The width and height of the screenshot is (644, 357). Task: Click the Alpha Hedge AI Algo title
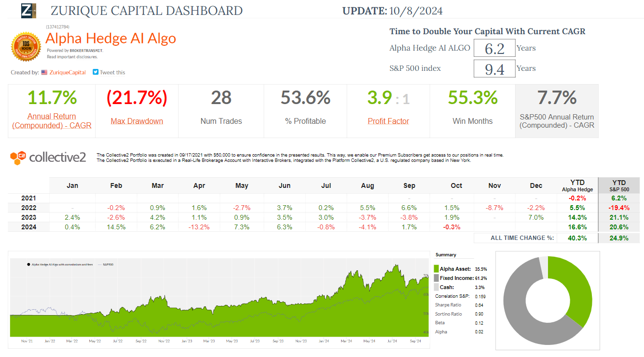pos(111,39)
